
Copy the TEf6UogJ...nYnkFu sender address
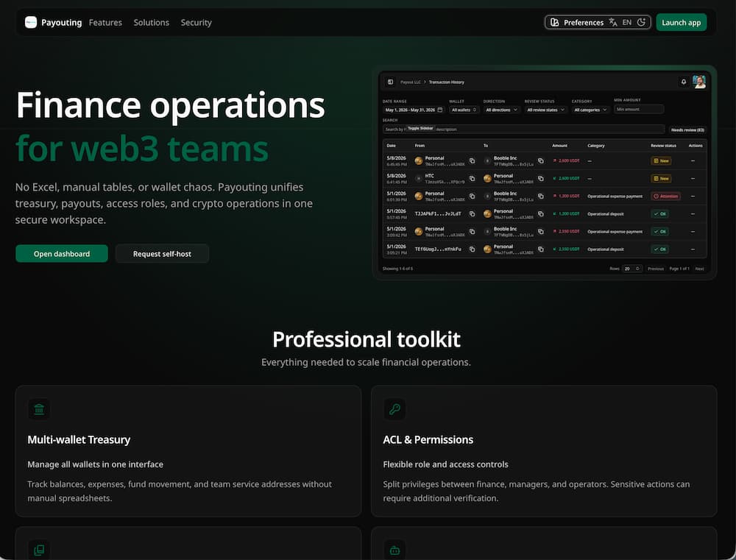point(473,249)
